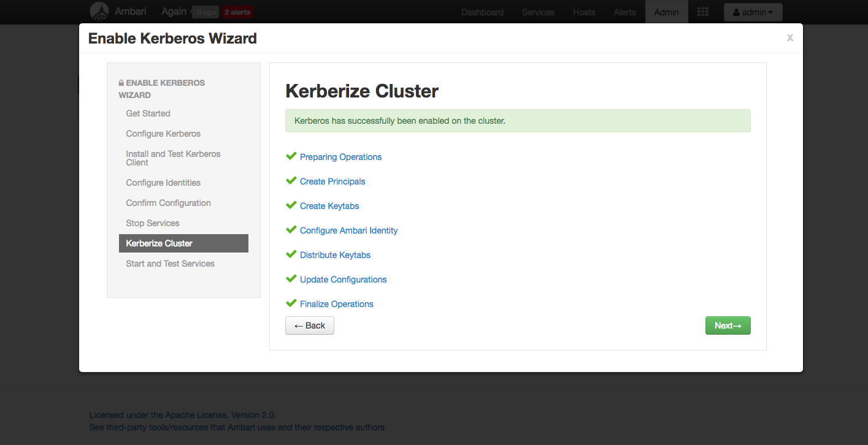868x445 pixels.
Task: Click green checkmark beside Create Principals
Action: click(291, 180)
